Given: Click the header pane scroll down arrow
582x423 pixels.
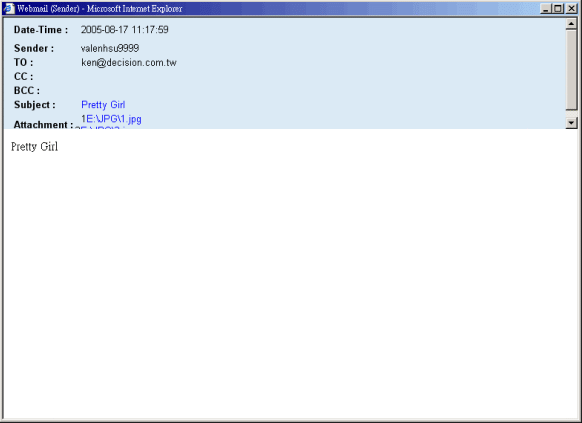Looking at the screenshot, I should click(x=571, y=123).
